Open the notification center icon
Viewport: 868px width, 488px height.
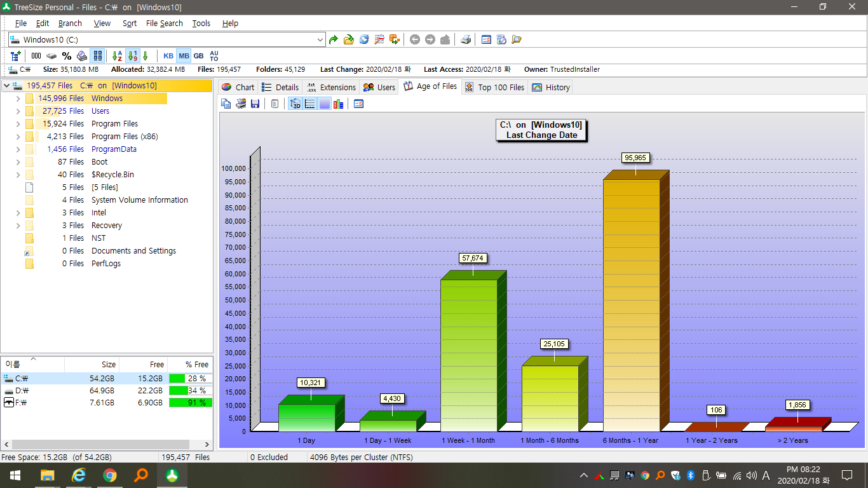847,475
